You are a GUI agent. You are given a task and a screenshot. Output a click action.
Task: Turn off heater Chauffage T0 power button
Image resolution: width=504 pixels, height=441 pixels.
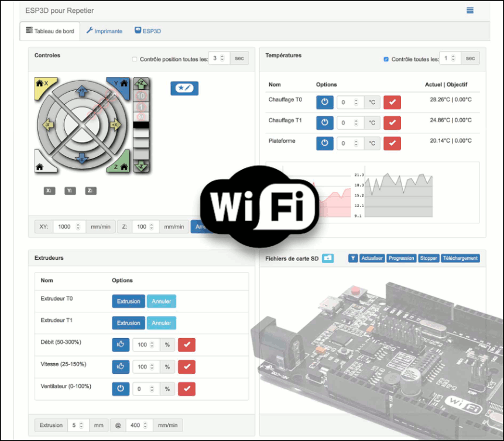tap(325, 102)
